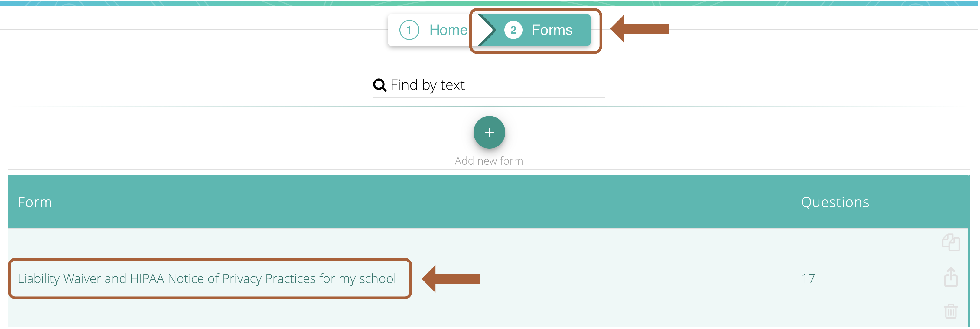The width and height of the screenshot is (980, 329).
Task: Sort by the Questions column header
Action: pyautogui.click(x=835, y=202)
